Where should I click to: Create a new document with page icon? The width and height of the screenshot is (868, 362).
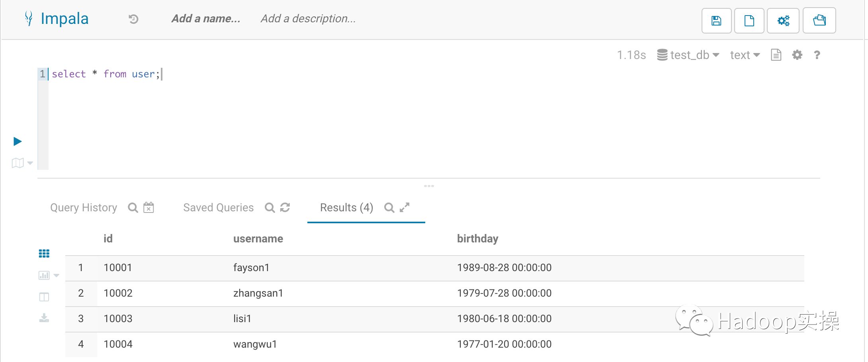(x=749, y=20)
